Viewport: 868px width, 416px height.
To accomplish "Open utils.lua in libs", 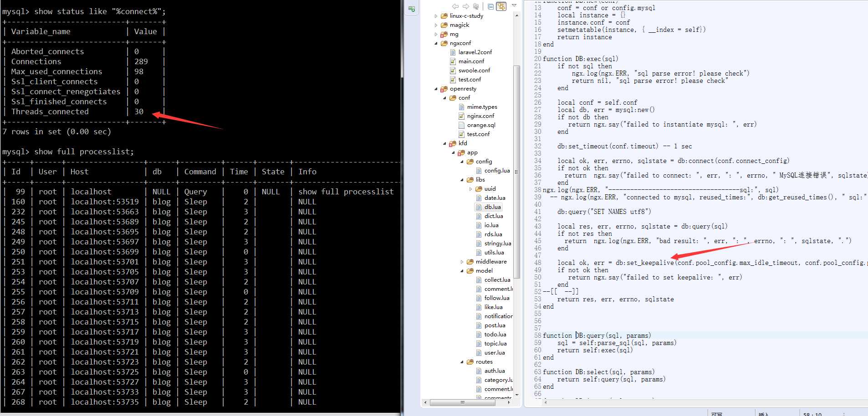I will coord(494,253).
